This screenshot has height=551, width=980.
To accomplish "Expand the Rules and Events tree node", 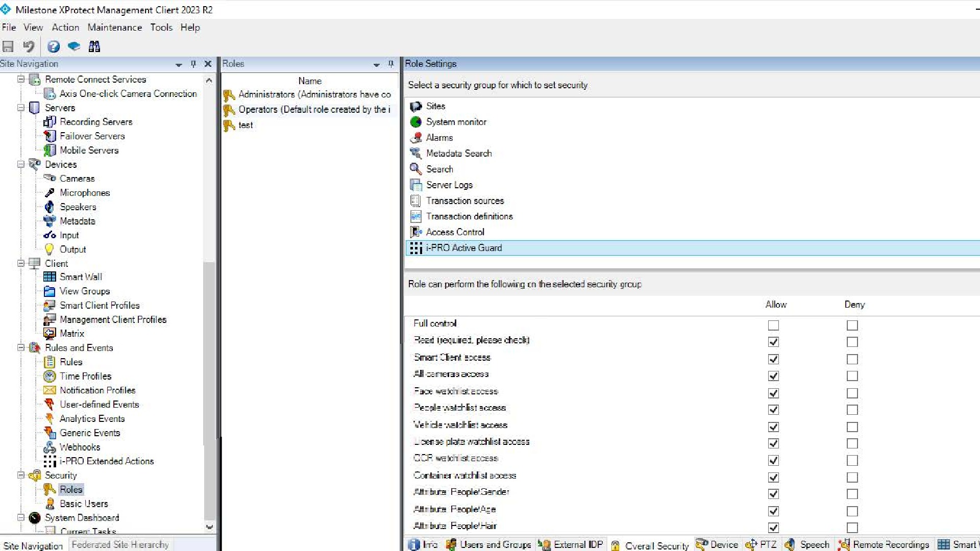I will tap(21, 347).
